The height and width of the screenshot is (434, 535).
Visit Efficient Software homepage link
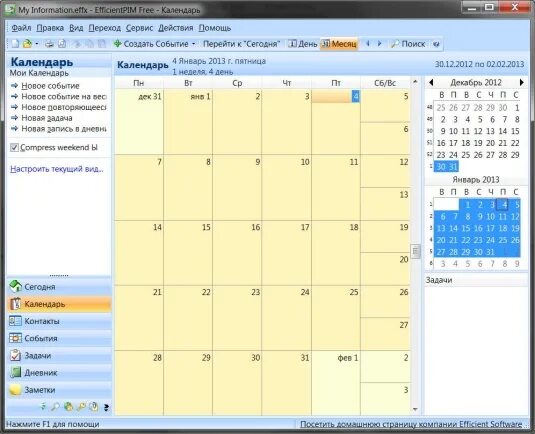pyautogui.click(x=411, y=424)
